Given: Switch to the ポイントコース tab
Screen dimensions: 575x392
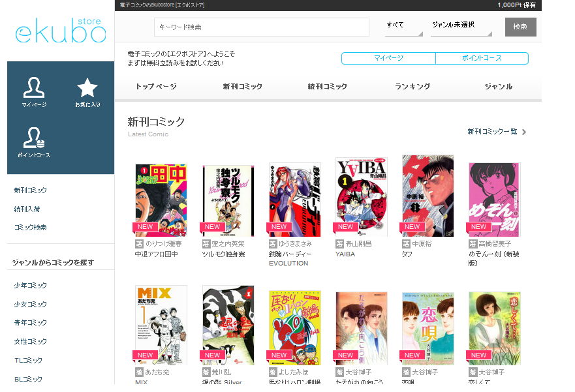Looking at the screenshot, I should (x=482, y=58).
